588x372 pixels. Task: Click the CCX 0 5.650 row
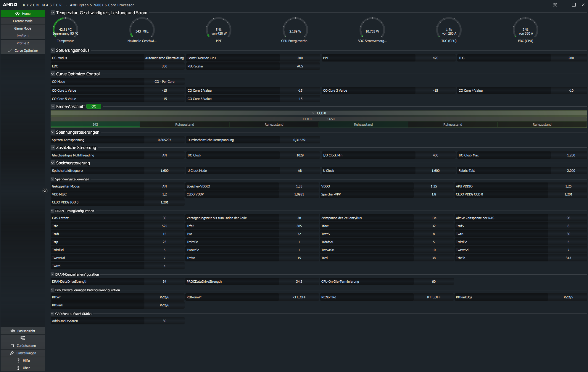tap(319, 119)
